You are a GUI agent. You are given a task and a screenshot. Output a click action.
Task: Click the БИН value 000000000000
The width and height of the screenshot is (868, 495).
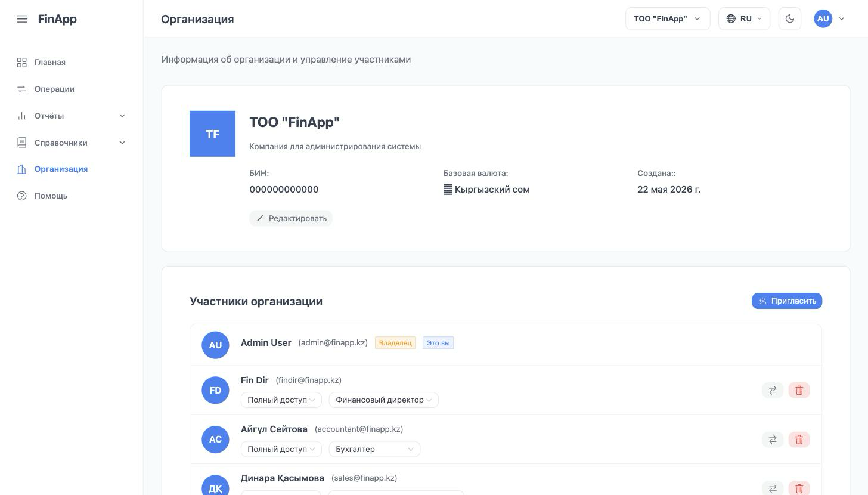284,190
